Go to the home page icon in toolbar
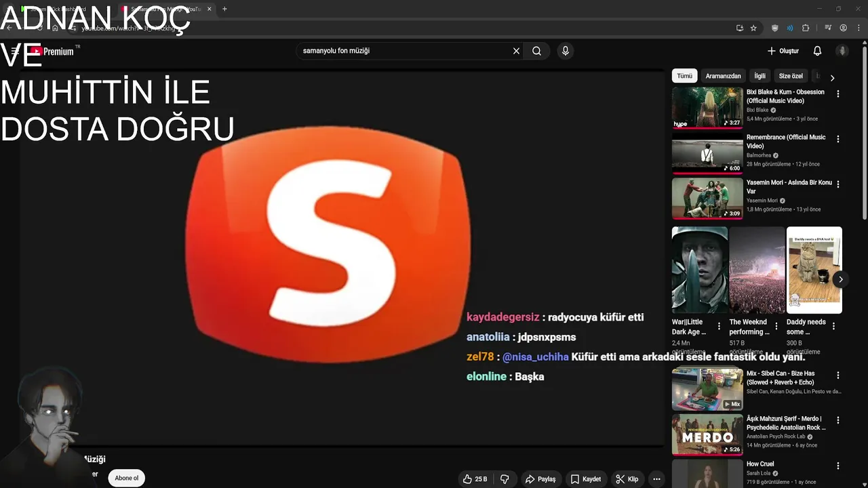The width and height of the screenshot is (868, 488). click(x=56, y=28)
